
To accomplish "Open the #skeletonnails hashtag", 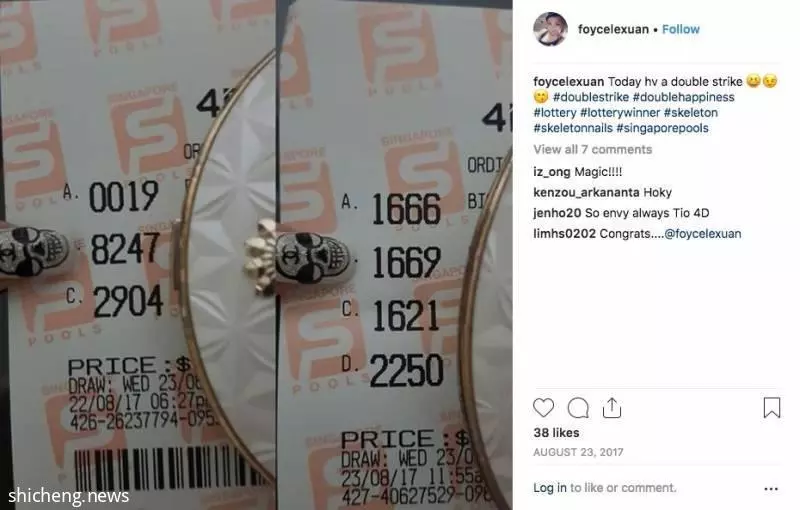I will pos(573,128).
